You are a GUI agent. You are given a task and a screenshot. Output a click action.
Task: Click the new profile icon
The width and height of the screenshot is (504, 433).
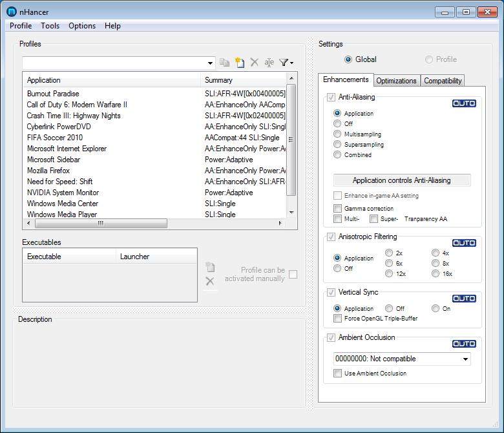[240, 63]
